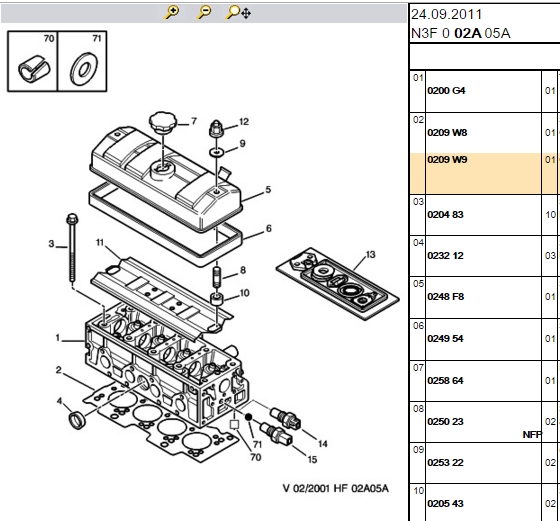
Task: Click row index 10 in parts table
Action: coord(418,491)
